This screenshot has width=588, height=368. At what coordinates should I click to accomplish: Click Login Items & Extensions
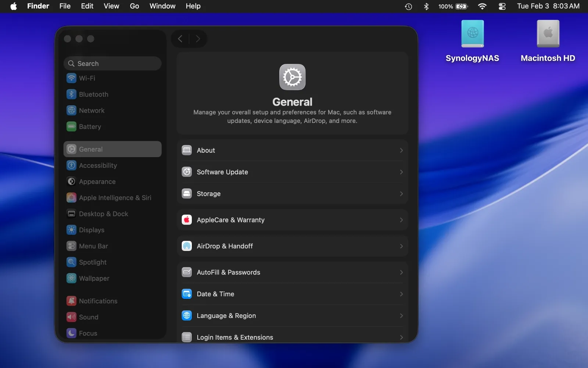click(x=292, y=337)
